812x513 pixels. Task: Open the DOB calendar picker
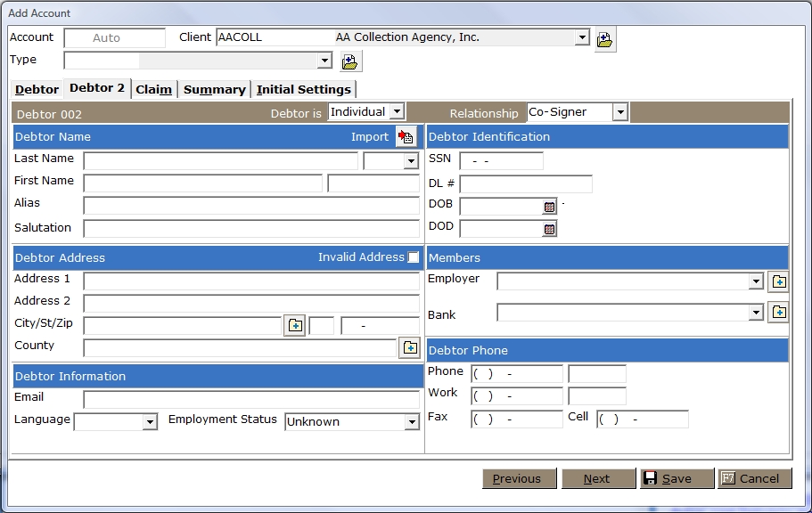point(549,207)
